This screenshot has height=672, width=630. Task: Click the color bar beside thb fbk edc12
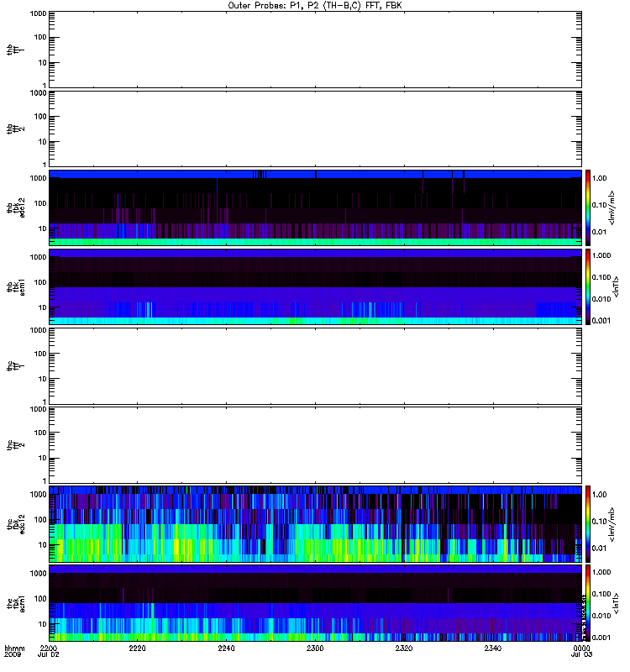pyautogui.click(x=588, y=207)
